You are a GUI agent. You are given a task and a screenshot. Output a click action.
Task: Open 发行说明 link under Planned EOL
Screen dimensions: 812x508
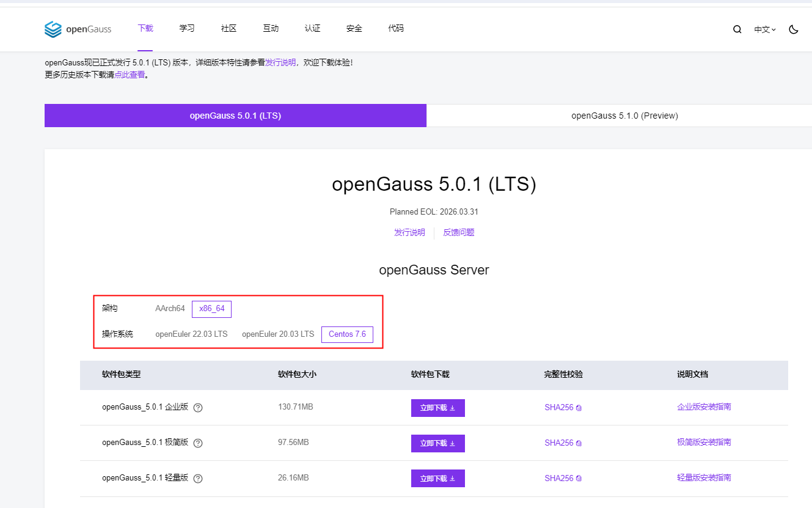409,232
